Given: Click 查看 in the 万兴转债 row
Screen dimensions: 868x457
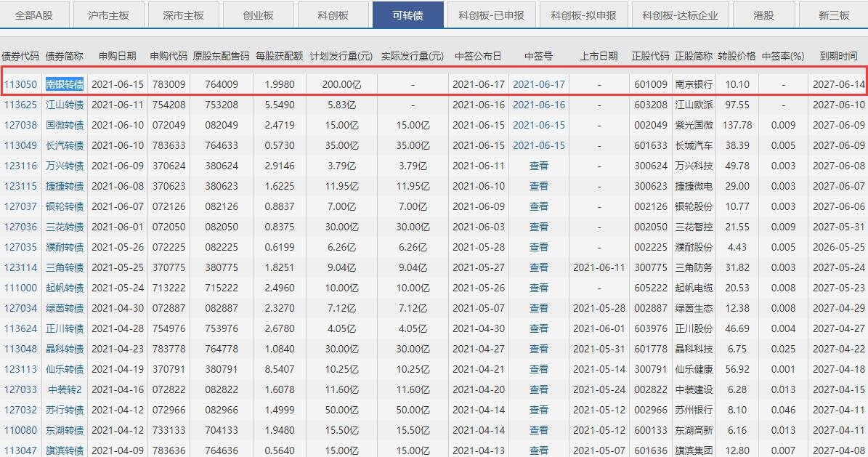Looking at the screenshot, I should (539, 166).
